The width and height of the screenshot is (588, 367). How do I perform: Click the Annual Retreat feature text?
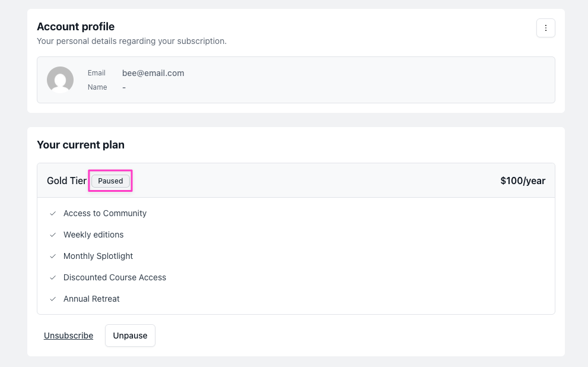point(91,299)
